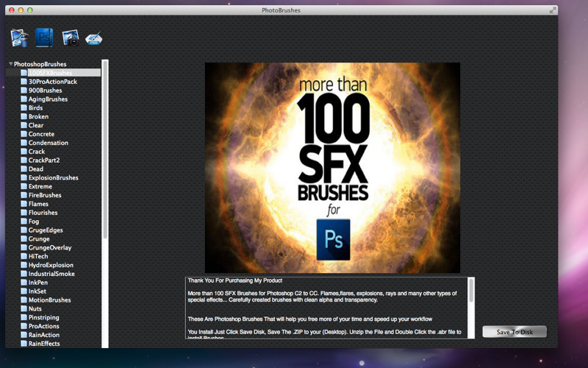Open ProActions in the list
588x368 pixels.
click(x=44, y=326)
